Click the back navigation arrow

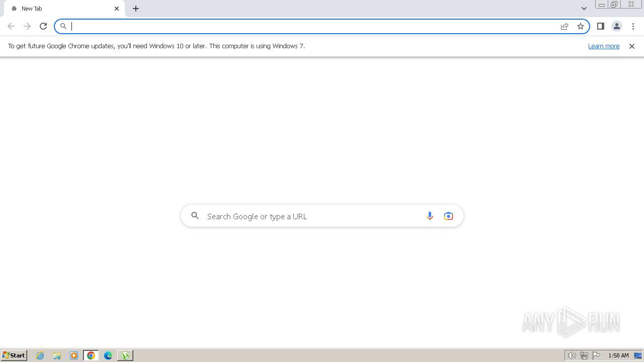11,26
